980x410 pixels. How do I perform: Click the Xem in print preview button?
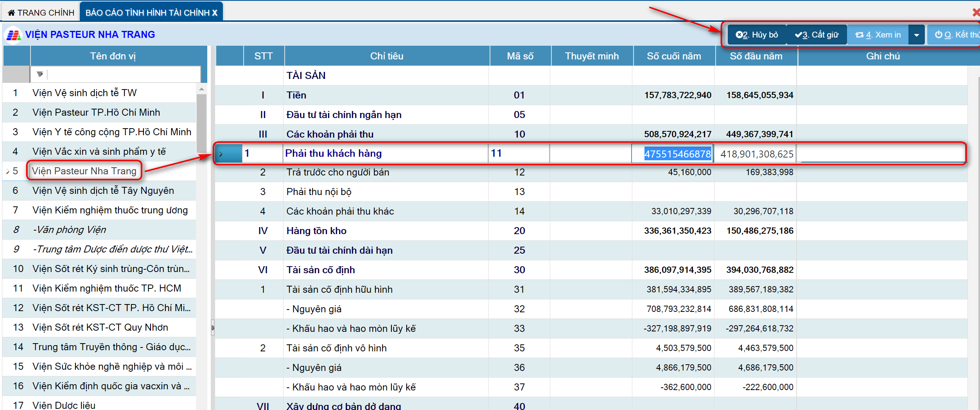878,35
